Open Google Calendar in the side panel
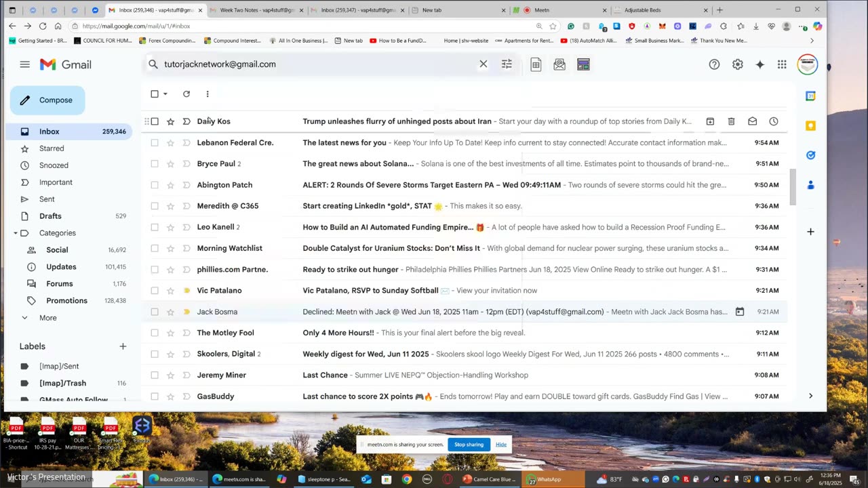This screenshot has height=488, width=868. 810,96
